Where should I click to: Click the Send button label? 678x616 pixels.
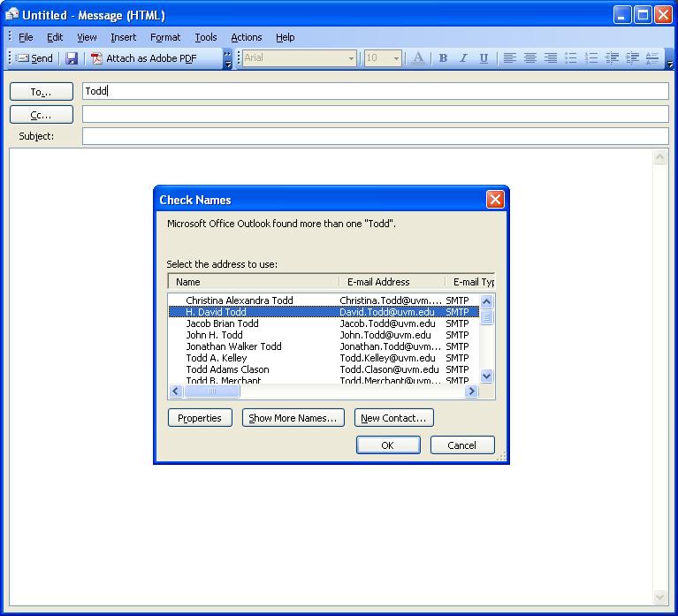[x=42, y=58]
